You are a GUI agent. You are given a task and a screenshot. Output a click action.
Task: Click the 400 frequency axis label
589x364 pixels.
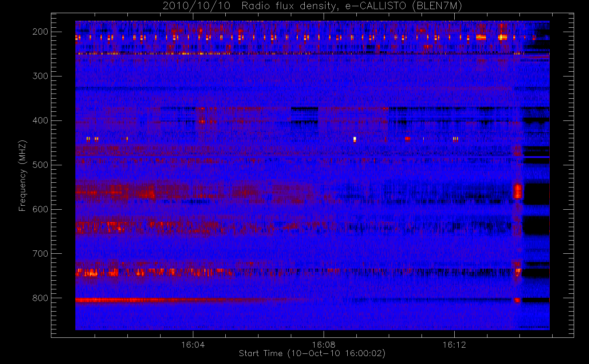(x=40, y=120)
